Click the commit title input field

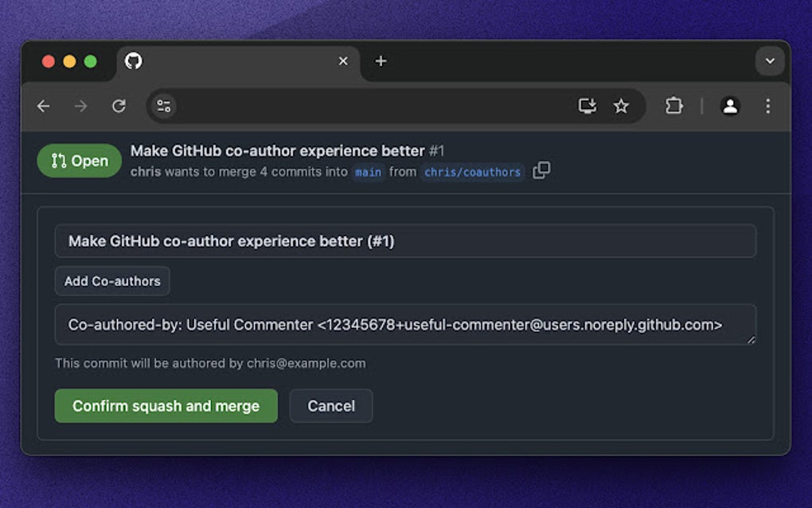click(x=404, y=240)
